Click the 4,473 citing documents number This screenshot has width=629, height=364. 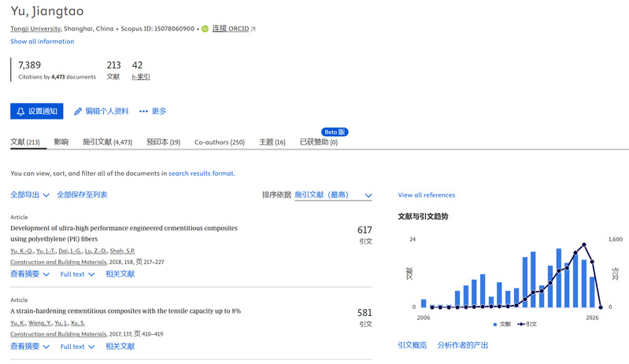(57, 77)
